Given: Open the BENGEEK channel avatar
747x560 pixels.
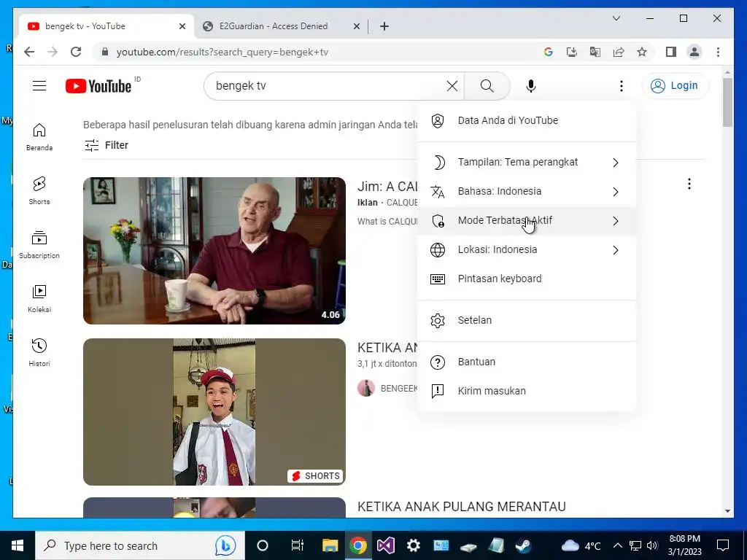Looking at the screenshot, I should point(366,388).
